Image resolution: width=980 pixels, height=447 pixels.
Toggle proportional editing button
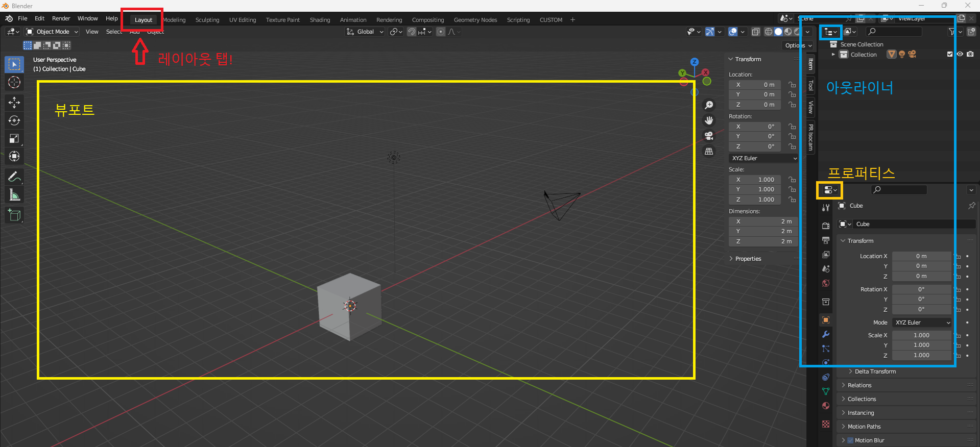coord(441,32)
